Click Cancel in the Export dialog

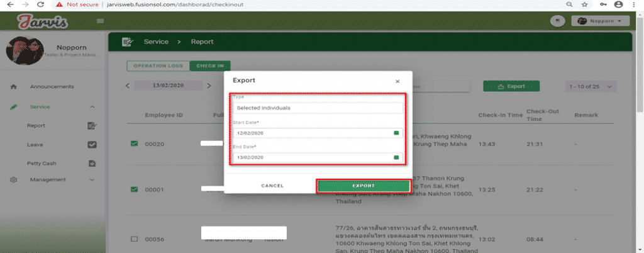tap(272, 186)
